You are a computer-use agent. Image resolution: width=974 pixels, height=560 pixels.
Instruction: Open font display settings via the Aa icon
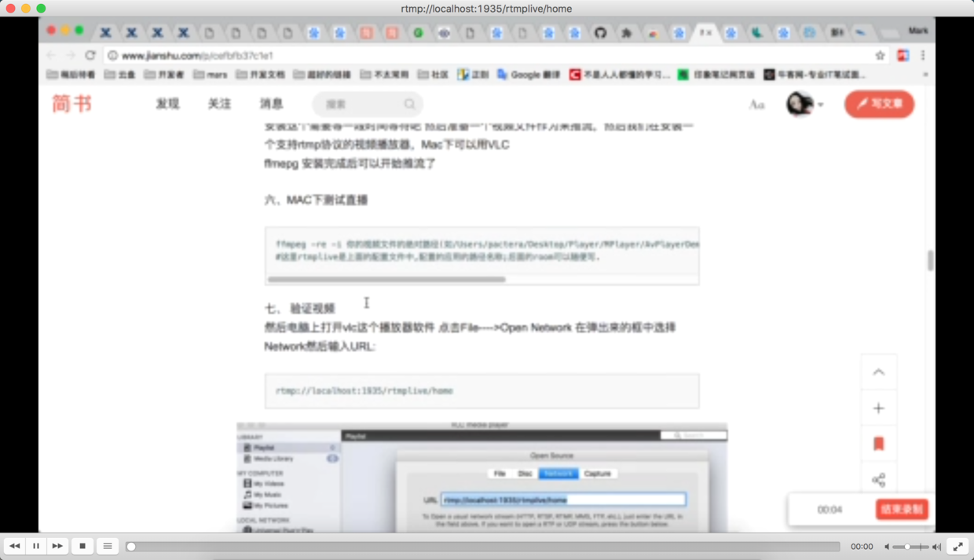point(756,104)
